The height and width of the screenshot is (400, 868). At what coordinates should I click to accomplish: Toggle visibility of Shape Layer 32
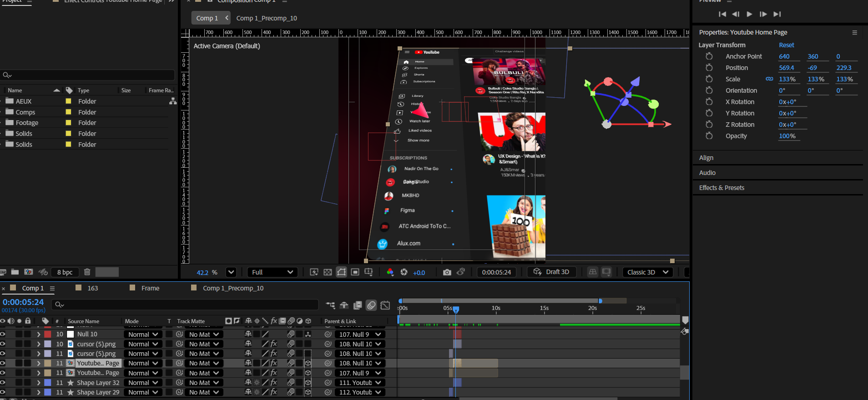click(x=3, y=383)
